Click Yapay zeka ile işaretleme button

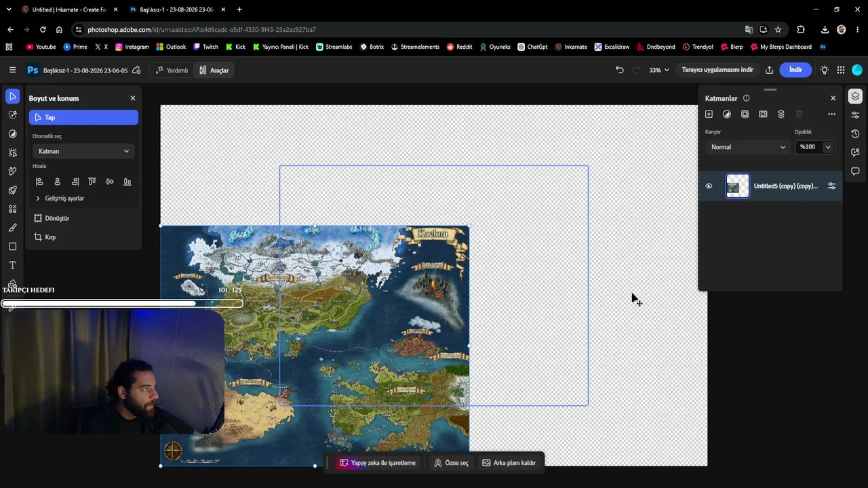tap(378, 463)
